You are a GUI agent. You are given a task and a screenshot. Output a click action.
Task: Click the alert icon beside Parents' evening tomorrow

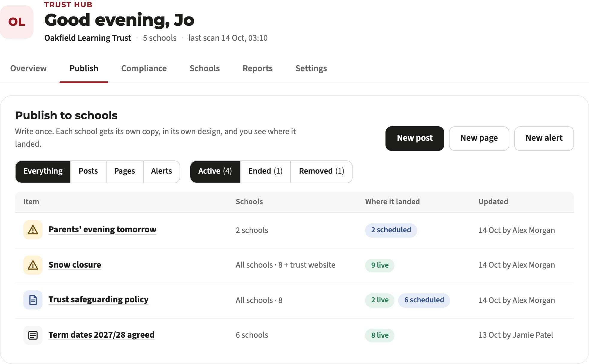[x=33, y=230]
